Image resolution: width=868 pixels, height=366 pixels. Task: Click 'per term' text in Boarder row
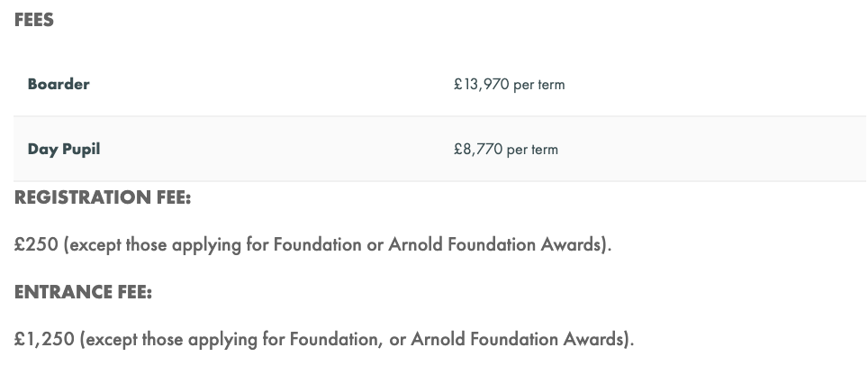pos(539,86)
